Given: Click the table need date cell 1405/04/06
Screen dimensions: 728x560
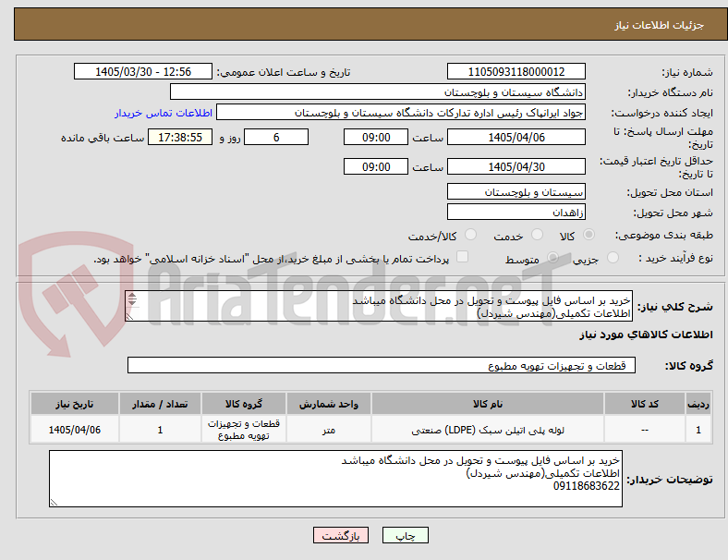Looking at the screenshot, I should [x=75, y=430].
